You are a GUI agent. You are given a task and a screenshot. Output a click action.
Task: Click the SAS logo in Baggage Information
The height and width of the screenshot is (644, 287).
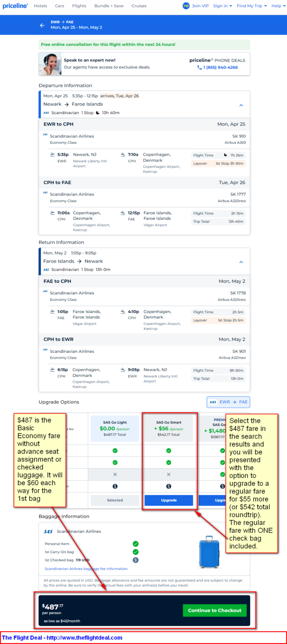pyautogui.click(x=48, y=532)
